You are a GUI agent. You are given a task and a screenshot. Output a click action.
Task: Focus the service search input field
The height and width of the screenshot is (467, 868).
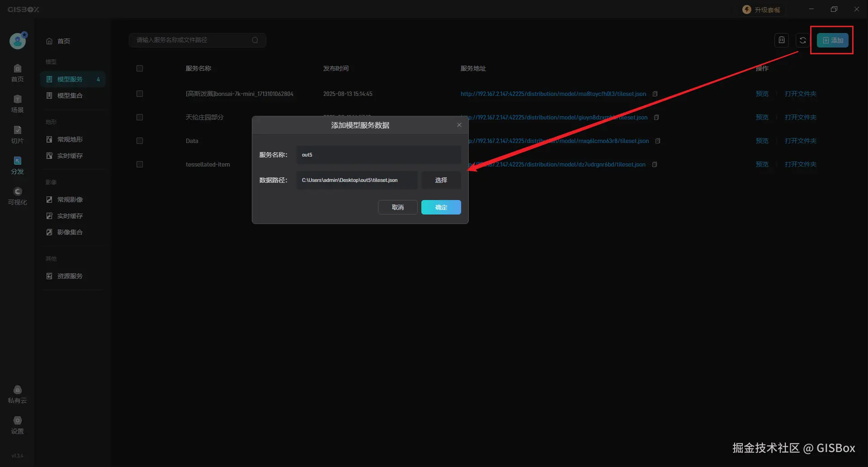click(x=198, y=40)
